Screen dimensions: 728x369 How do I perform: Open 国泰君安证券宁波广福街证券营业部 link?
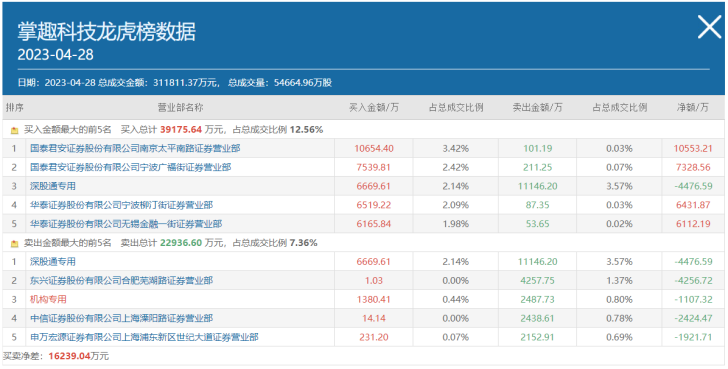(x=130, y=167)
